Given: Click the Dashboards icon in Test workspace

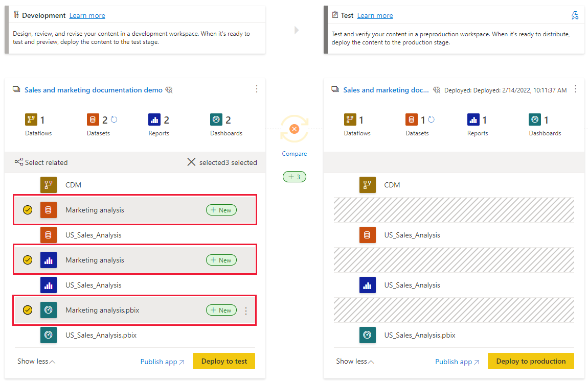Looking at the screenshot, I should pos(535,119).
